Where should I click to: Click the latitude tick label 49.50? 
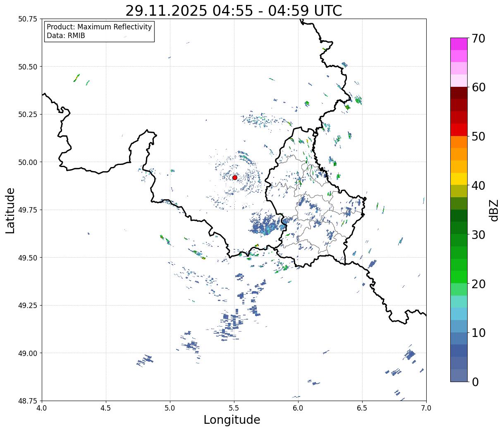pyautogui.click(x=28, y=258)
